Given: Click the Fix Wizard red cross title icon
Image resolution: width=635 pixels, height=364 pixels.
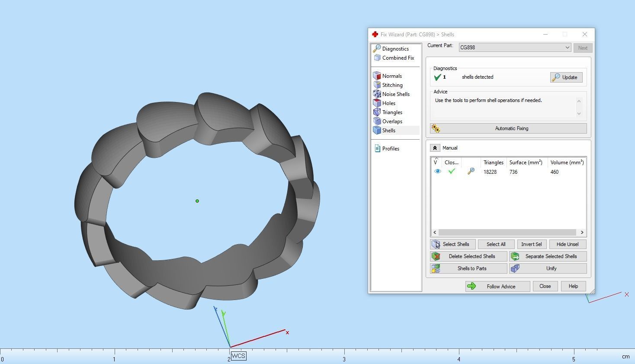Looking at the screenshot, I should [375, 35].
